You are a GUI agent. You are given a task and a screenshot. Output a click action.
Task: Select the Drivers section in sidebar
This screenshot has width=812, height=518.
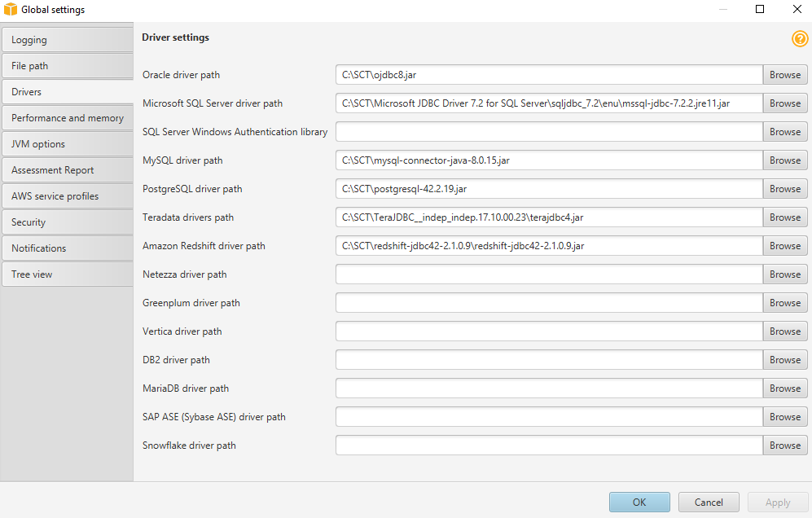[67, 91]
